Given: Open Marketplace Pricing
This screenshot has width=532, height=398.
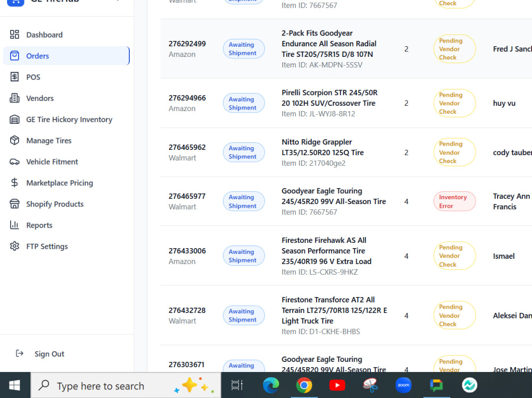Looking at the screenshot, I should tap(60, 183).
